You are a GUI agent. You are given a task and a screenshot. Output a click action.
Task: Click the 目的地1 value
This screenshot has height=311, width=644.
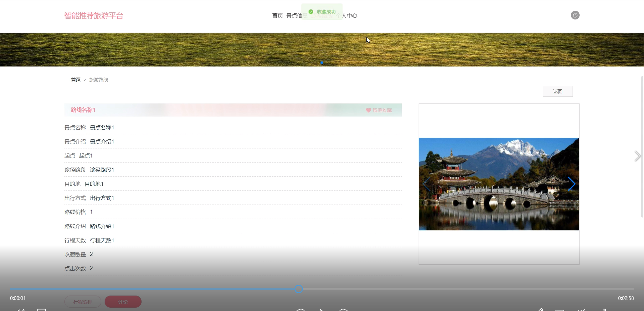tap(94, 184)
